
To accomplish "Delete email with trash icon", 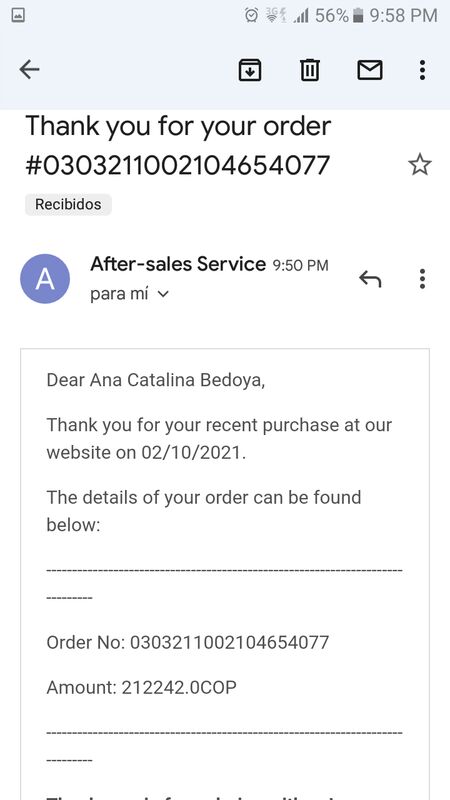I will [310, 70].
